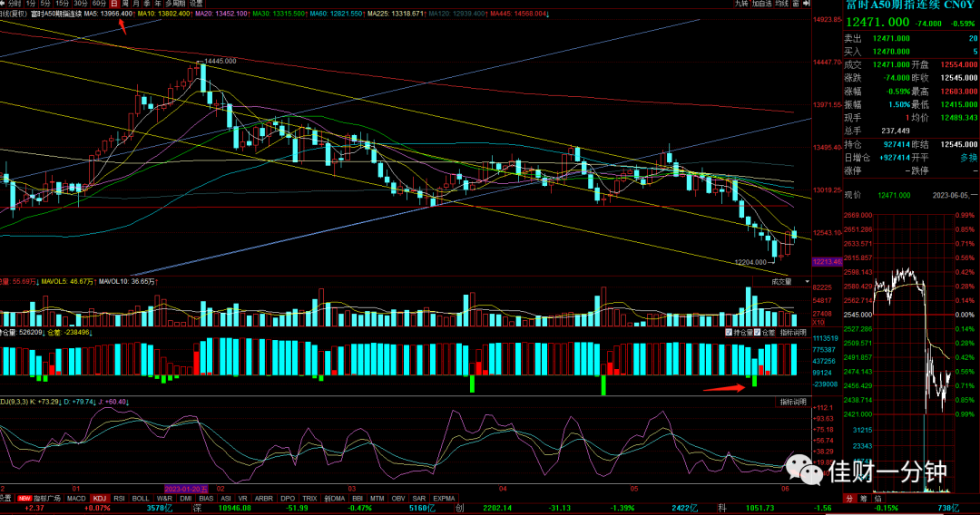Open the 多周期 multi-period selector
The height and width of the screenshot is (515, 980).
coord(176,4)
